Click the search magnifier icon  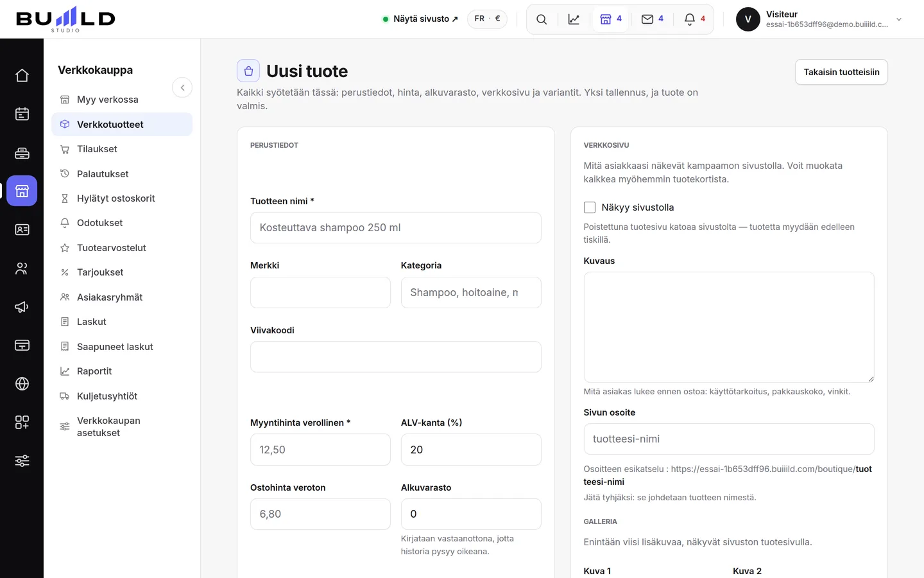pyautogui.click(x=542, y=19)
